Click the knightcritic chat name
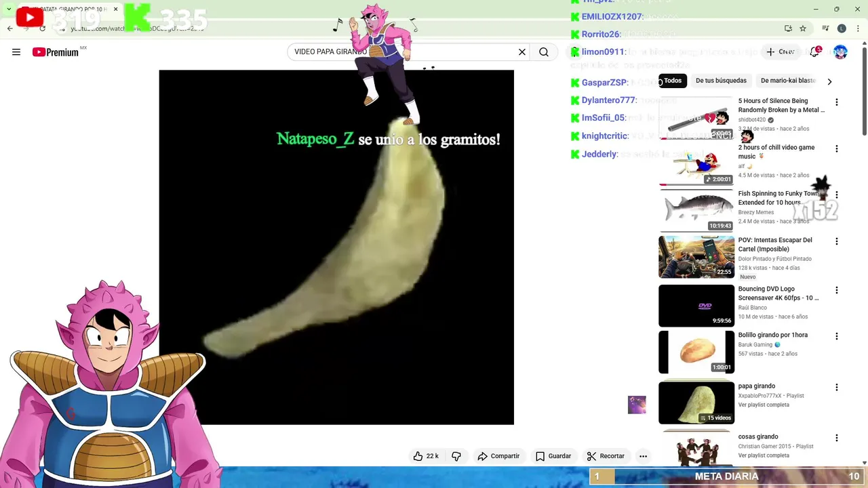868x488 pixels. tap(604, 136)
